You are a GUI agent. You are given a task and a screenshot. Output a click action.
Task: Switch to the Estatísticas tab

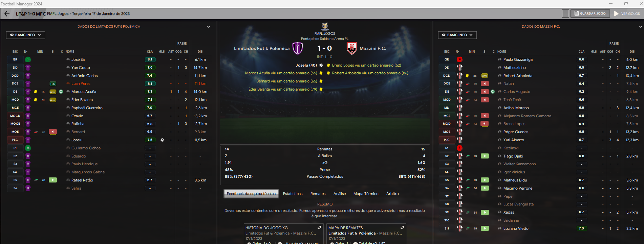(x=293, y=194)
